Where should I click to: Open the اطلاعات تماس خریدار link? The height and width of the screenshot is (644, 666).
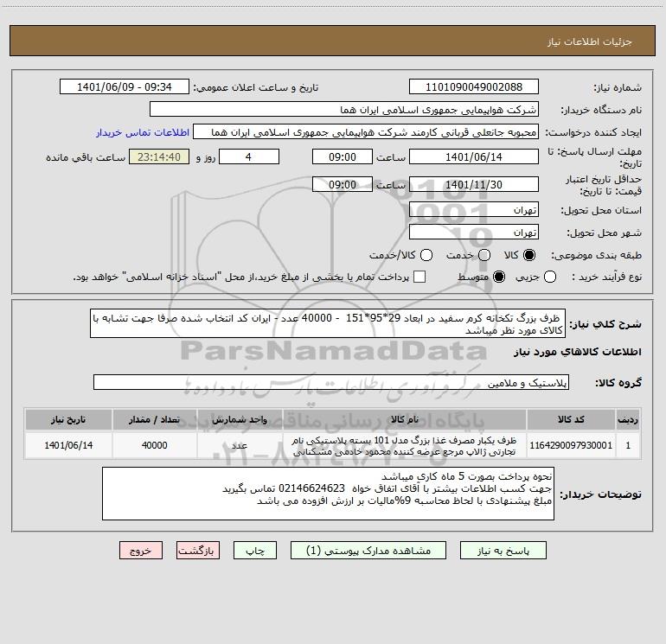[143, 132]
